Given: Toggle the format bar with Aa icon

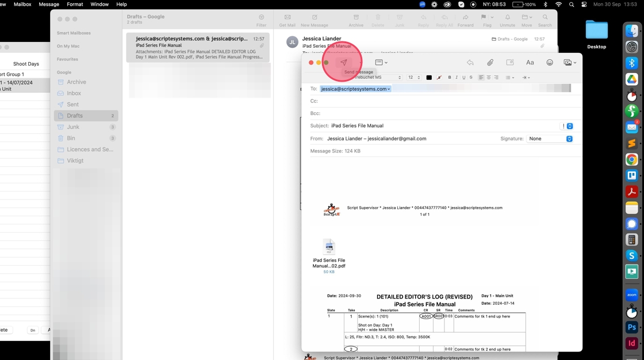Looking at the screenshot, I should tap(530, 63).
